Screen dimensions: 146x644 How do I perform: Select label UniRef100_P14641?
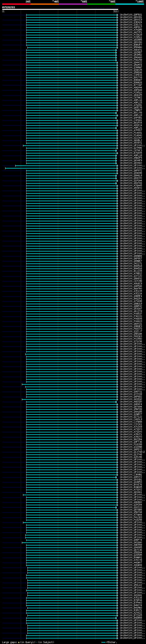pos(131,133)
